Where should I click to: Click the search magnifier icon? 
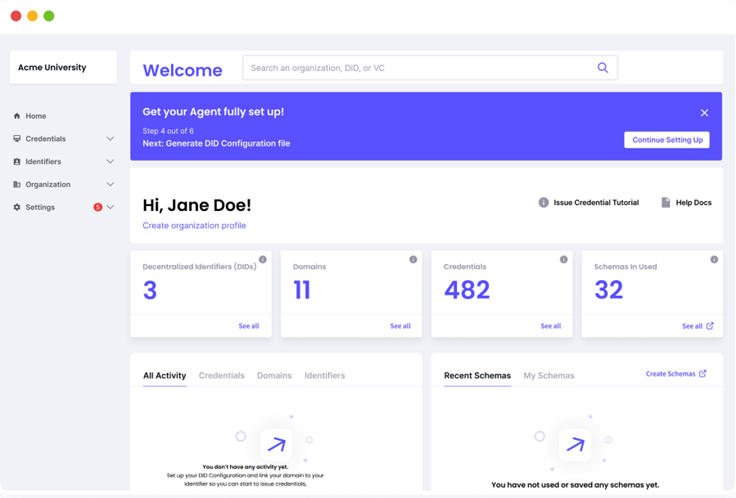tap(603, 68)
